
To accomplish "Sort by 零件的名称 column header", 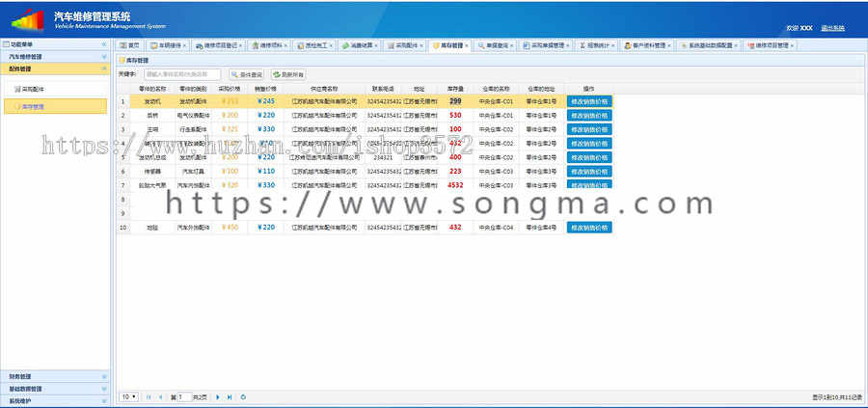I will click(152, 89).
